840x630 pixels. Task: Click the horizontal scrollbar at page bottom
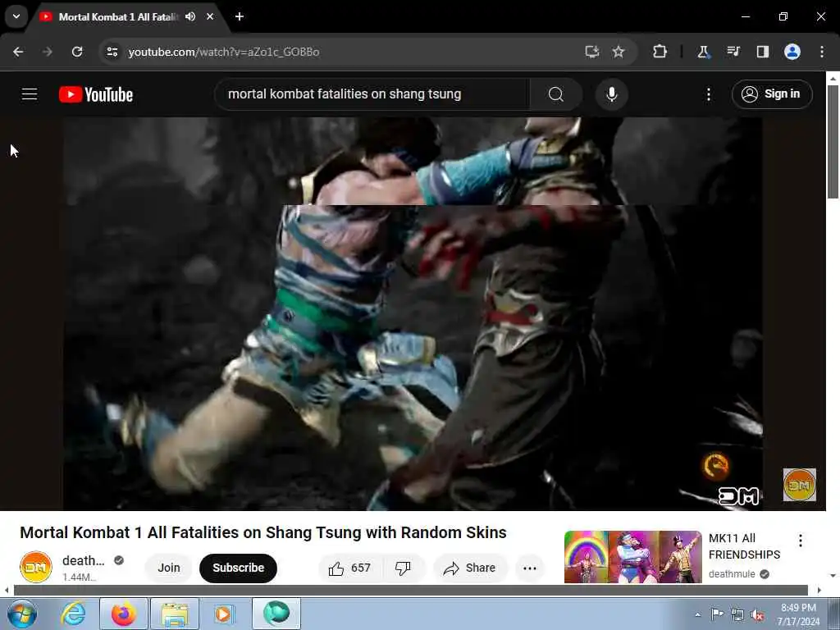(x=411, y=590)
